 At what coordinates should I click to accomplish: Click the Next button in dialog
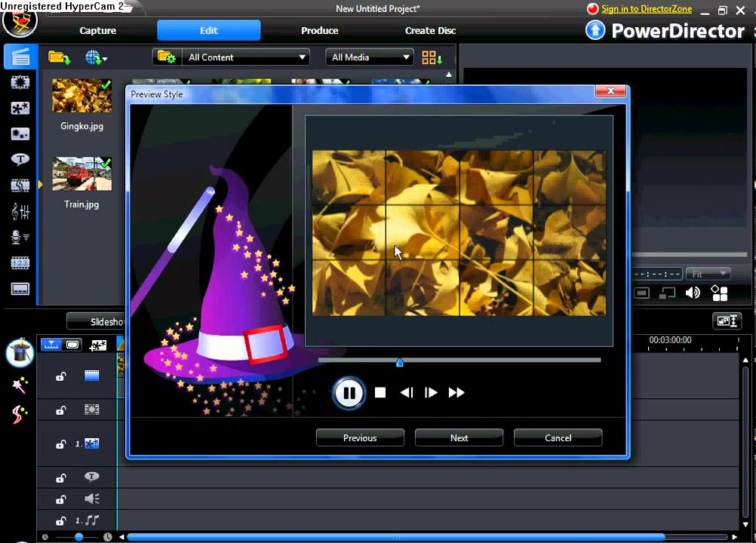(x=459, y=438)
